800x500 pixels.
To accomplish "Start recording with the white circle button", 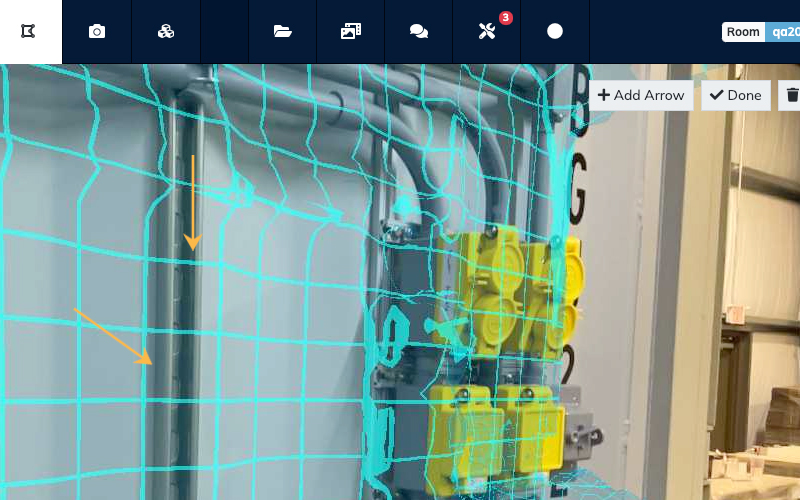I will (555, 32).
